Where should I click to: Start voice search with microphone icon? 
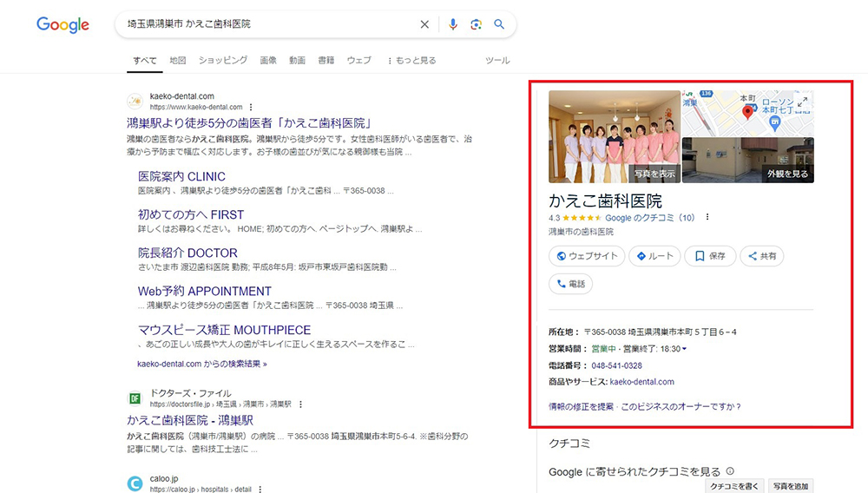click(453, 24)
